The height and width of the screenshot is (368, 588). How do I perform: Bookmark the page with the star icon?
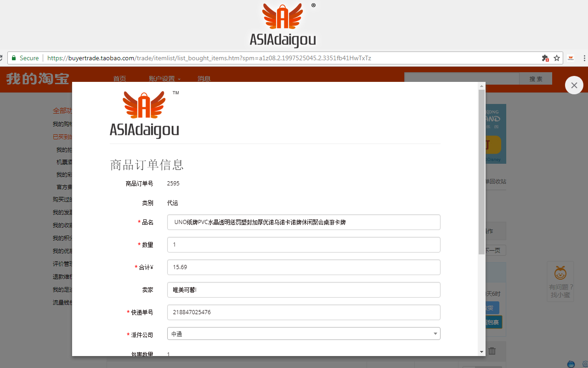pyautogui.click(x=557, y=58)
